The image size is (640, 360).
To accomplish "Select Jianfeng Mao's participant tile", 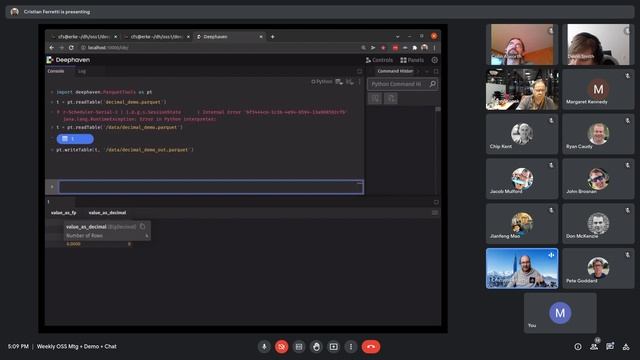I will 522,224.
